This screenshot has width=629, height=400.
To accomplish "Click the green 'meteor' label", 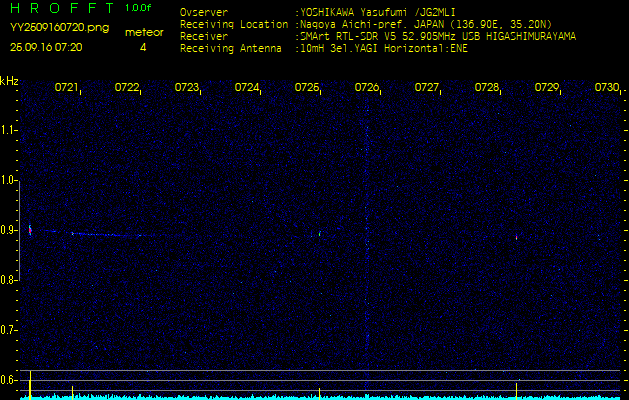I will [x=144, y=32].
